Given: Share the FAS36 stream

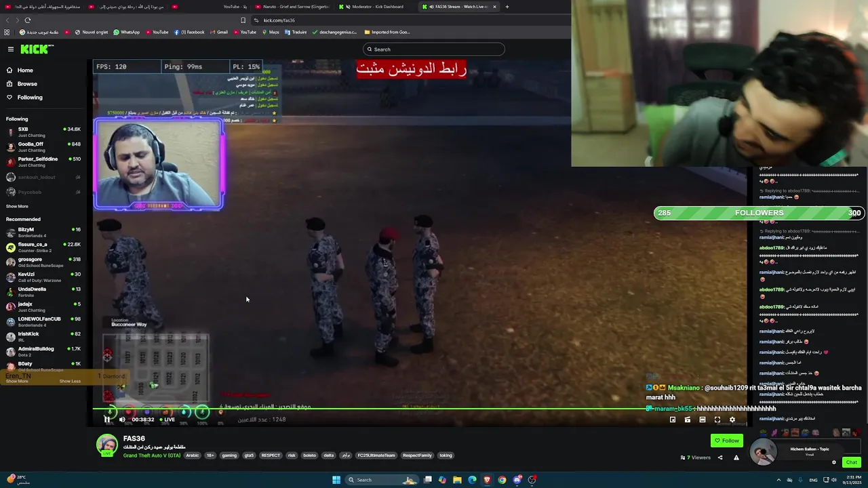Looking at the screenshot, I should pos(720,457).
